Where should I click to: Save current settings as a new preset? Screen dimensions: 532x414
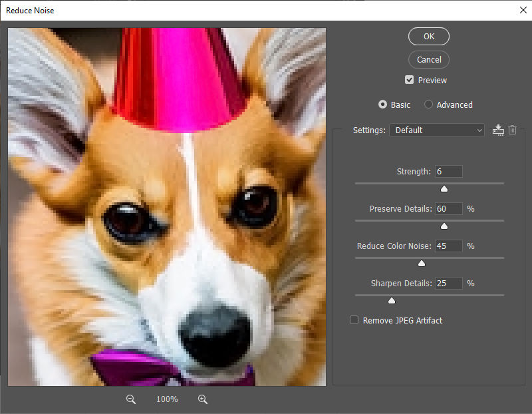pos(498,130)
